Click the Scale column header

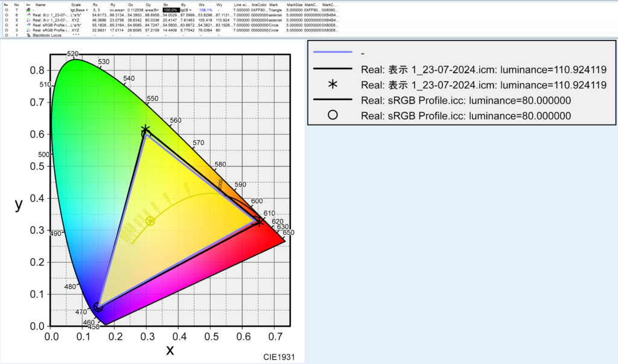point(75,5)
